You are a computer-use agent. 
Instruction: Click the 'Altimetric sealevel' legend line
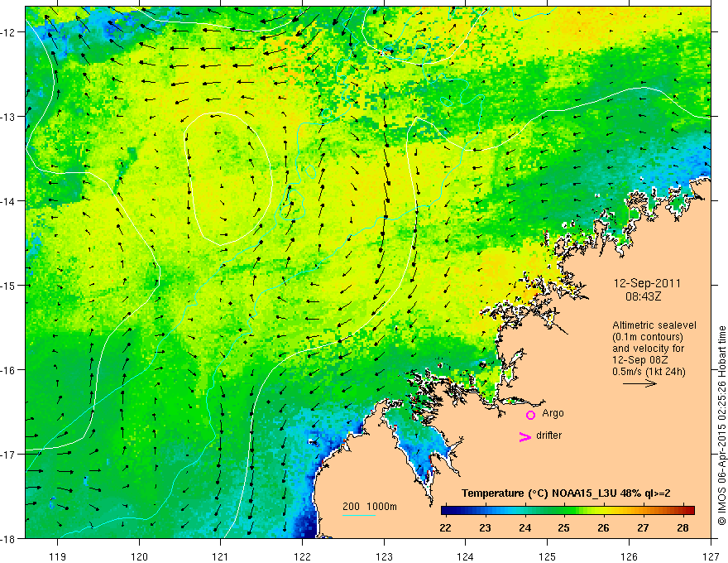[x=654, y=325]
